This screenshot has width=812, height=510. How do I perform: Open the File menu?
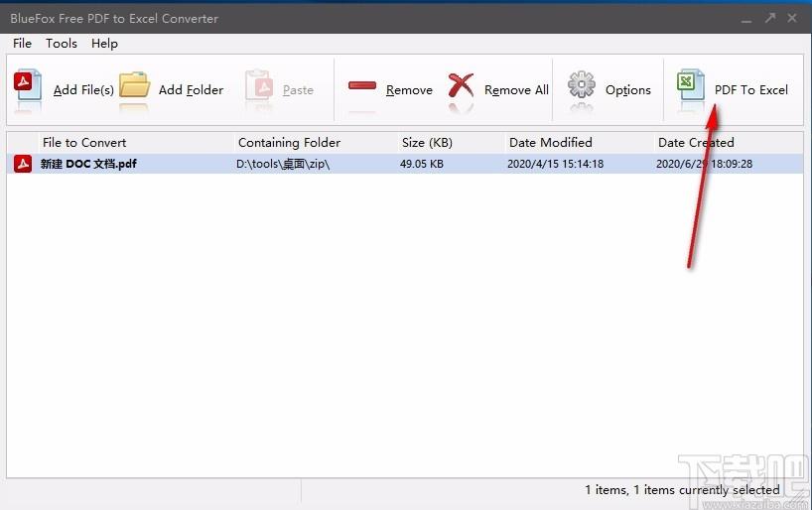pos(22,44)
